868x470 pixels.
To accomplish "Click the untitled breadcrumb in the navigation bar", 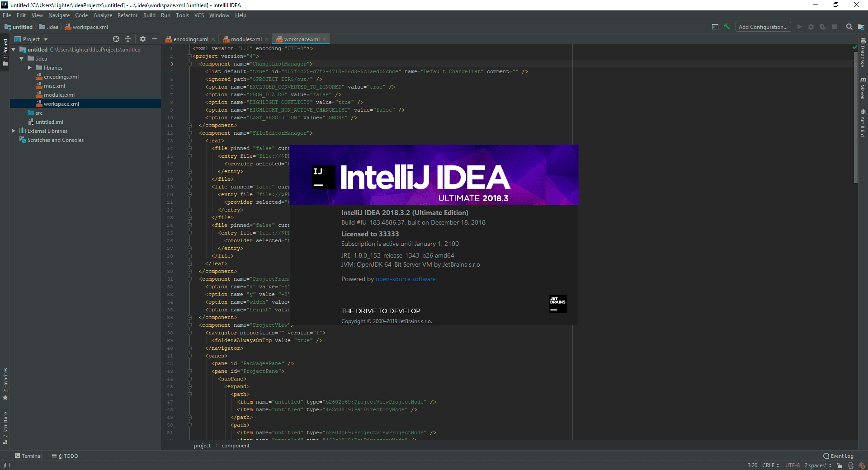I will [x=19, y=27].
